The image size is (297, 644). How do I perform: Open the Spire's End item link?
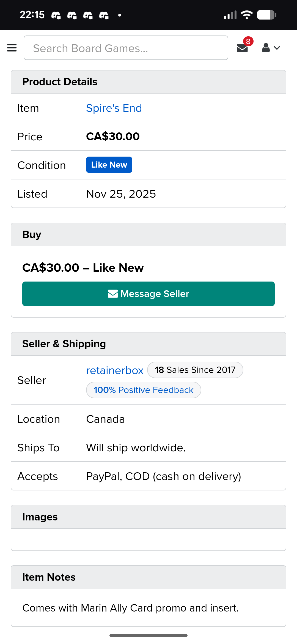[114, 108]
